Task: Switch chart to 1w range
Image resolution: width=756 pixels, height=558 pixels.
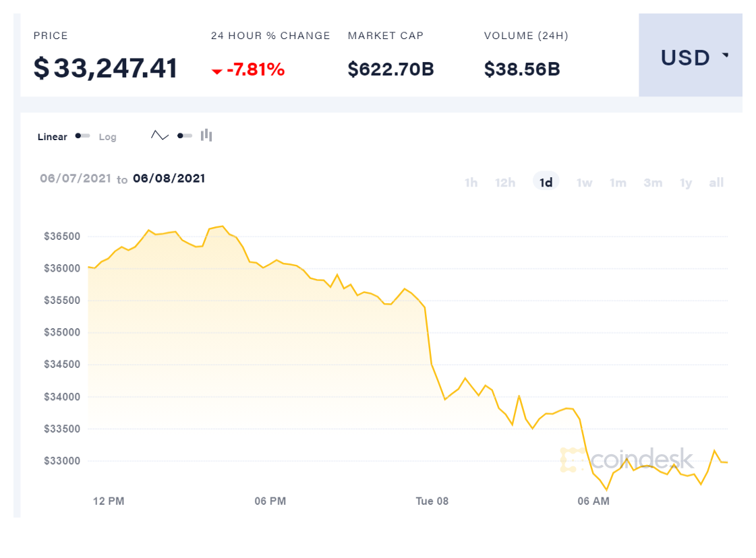Action: (584, 183)
